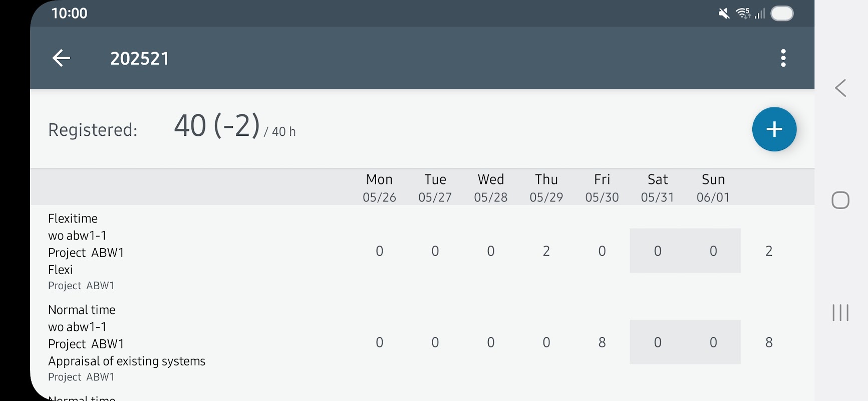Select Flexitime Saturday shaded cell
The height and width of the screenshot is (401, 868).
(x=658, y=251)
